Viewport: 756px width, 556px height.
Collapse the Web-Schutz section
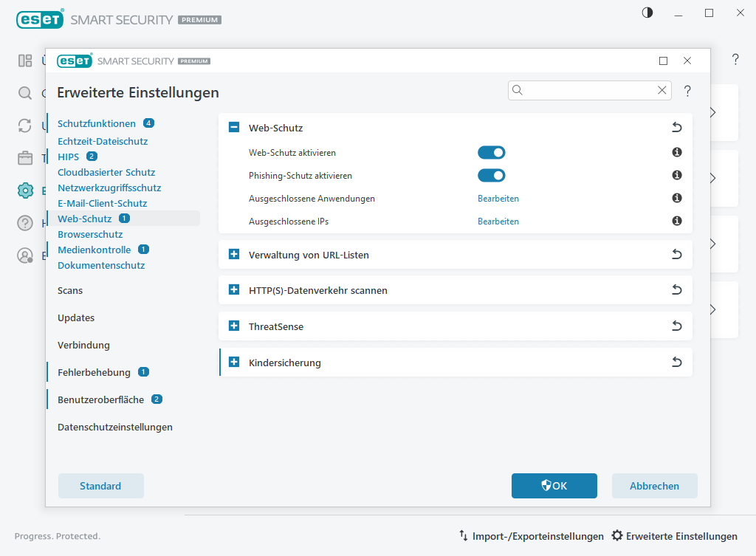(234, 128)
